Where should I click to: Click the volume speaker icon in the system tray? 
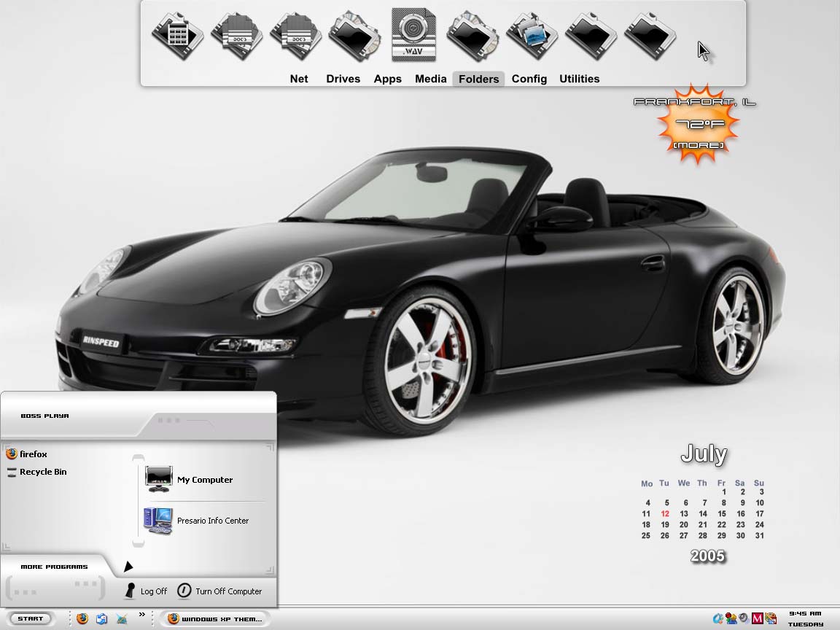coord(744,618)
